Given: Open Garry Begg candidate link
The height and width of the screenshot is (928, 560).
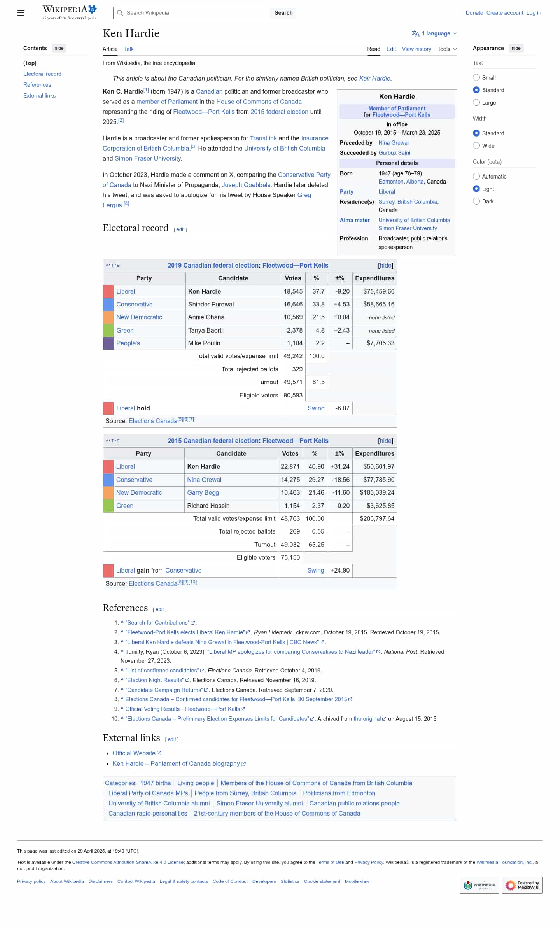Looking at the screenshot, I should coord(203,493).
